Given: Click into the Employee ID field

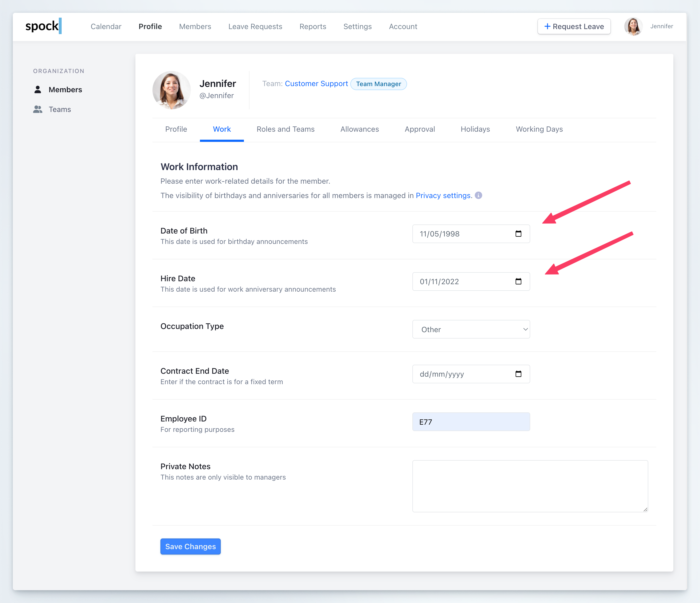Looking at the screenshot, I should 471,421.
